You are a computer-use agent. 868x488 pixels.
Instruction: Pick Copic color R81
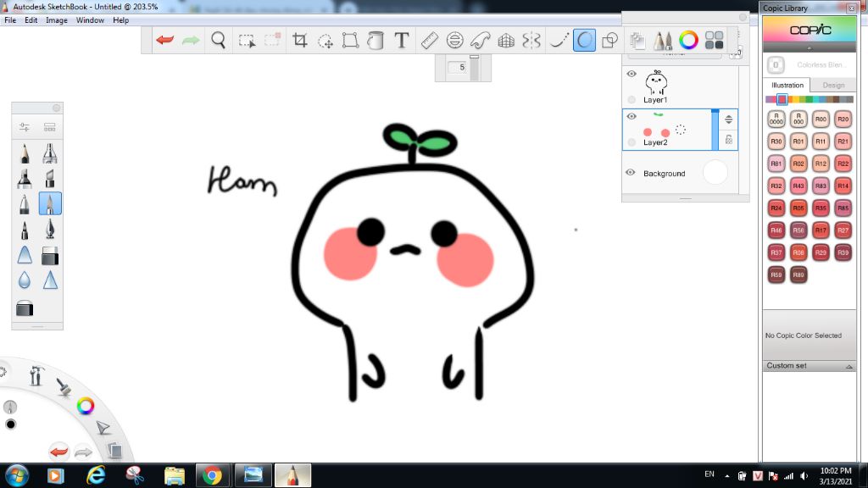click(x=776, y=164)
